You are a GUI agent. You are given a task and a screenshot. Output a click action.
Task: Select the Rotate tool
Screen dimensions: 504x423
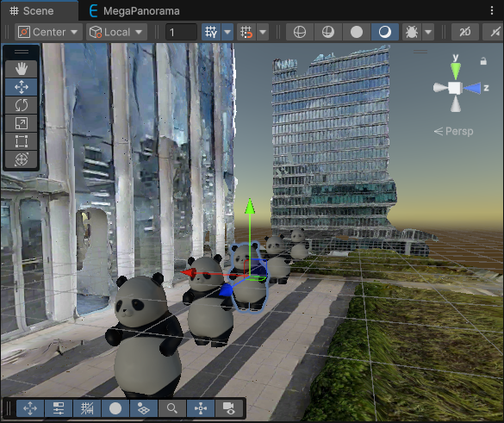click(22, 105)
